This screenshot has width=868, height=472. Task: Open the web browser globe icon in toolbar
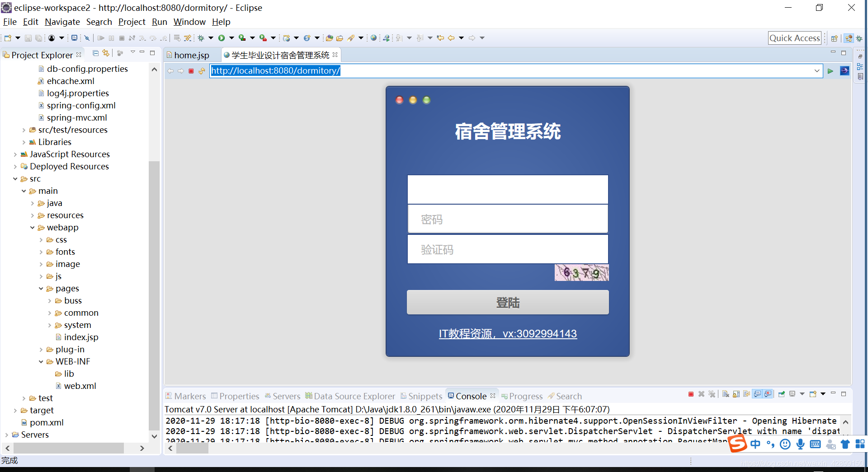(x=373, y=38)
